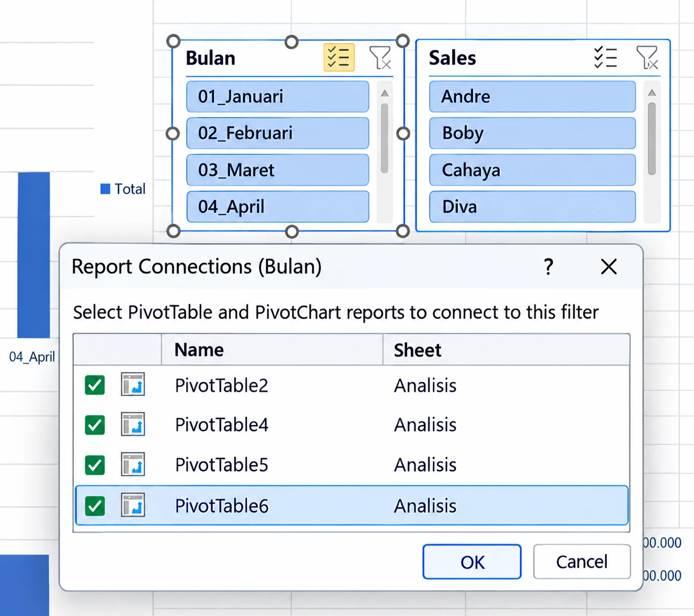Toggle Multi-Select in the Sales slicer
Image resolution: width=694 pixels, height=616 pixels.
[605, 57]
